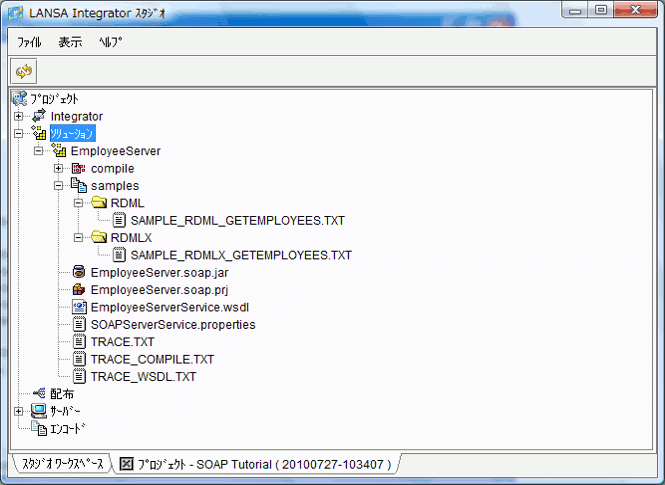
Task: Select TRACE.TXT file name
Action: 123,342
